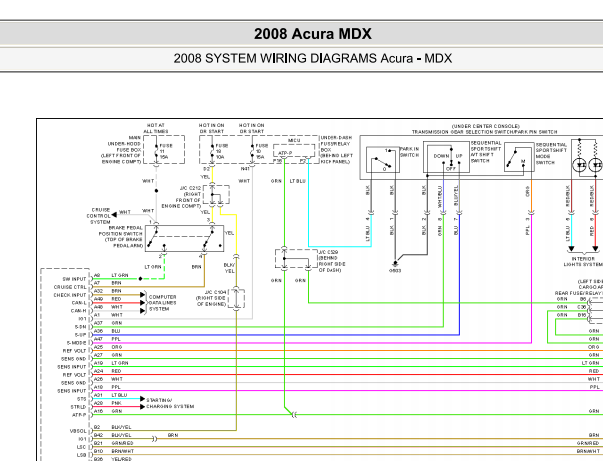Click pin 'A48' with WHT wire
This screenshot has width=603, height=461.
click(98, 307)
